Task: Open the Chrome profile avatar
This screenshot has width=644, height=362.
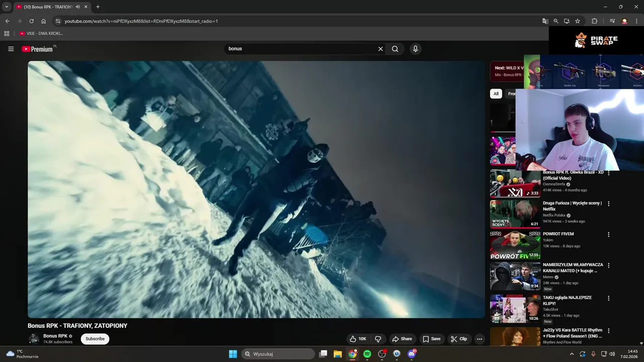Action: 624,21
